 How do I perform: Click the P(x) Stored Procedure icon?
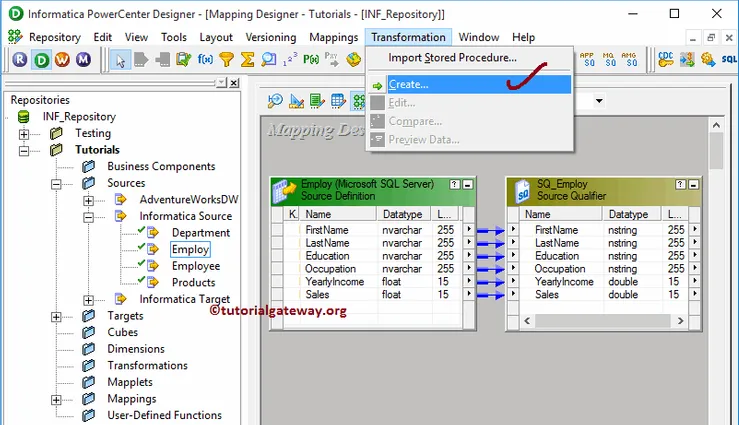pyautogui.click(x=311, y=59)
